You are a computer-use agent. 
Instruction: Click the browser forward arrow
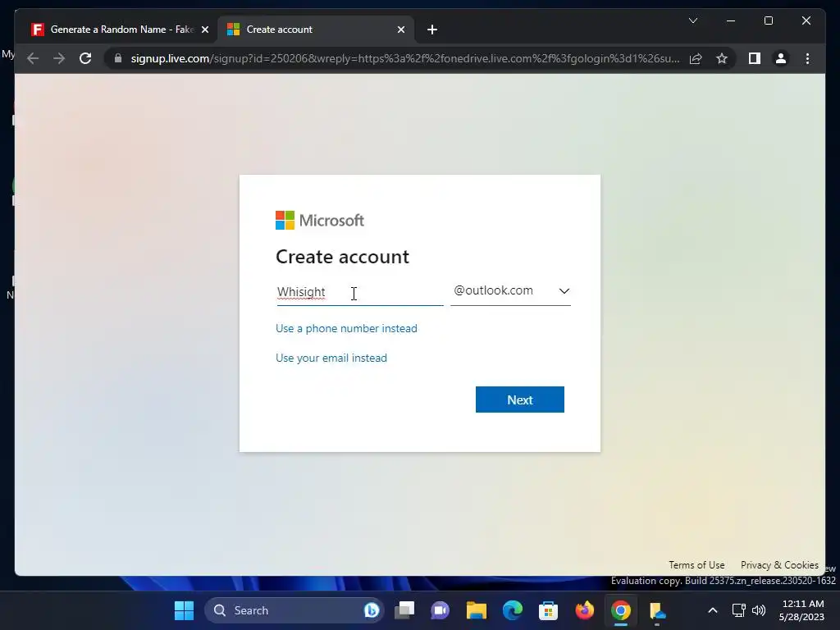pos(59,58)
